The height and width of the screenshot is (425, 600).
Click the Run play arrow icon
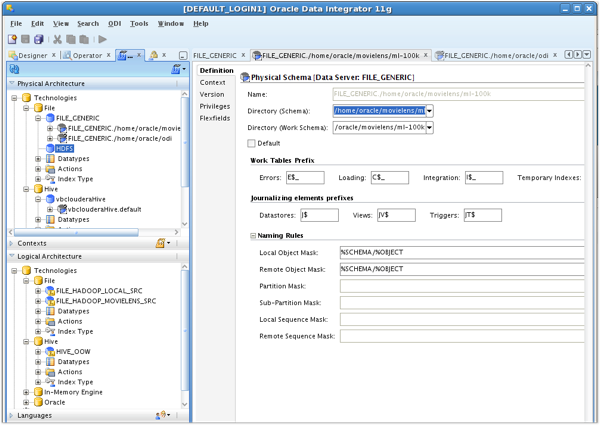[x=103, y=39]
